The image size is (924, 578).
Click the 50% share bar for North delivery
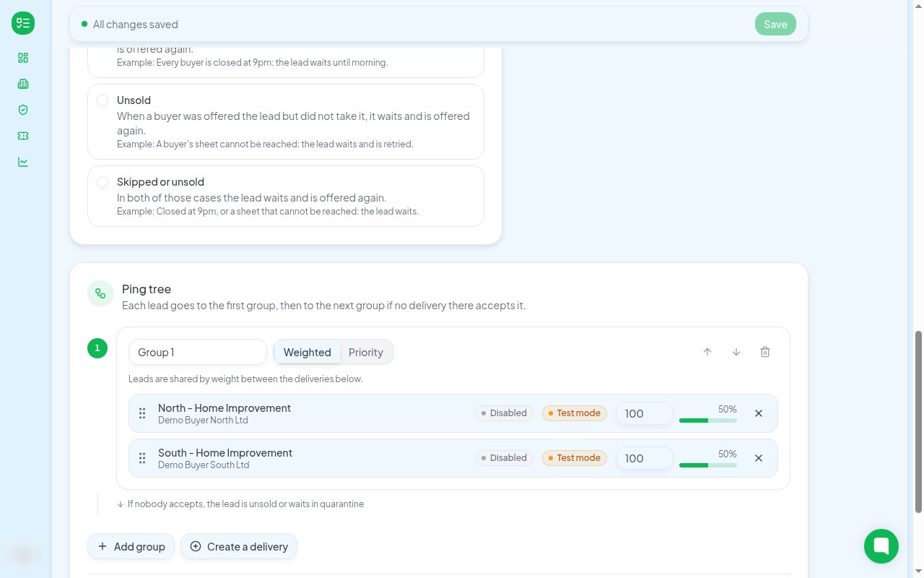pos(708,420)
